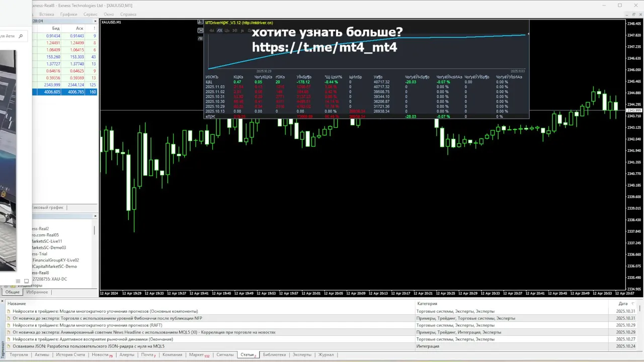
Task: Click the middle MTDriver panel side icon
Action: [x=200, y=31]
